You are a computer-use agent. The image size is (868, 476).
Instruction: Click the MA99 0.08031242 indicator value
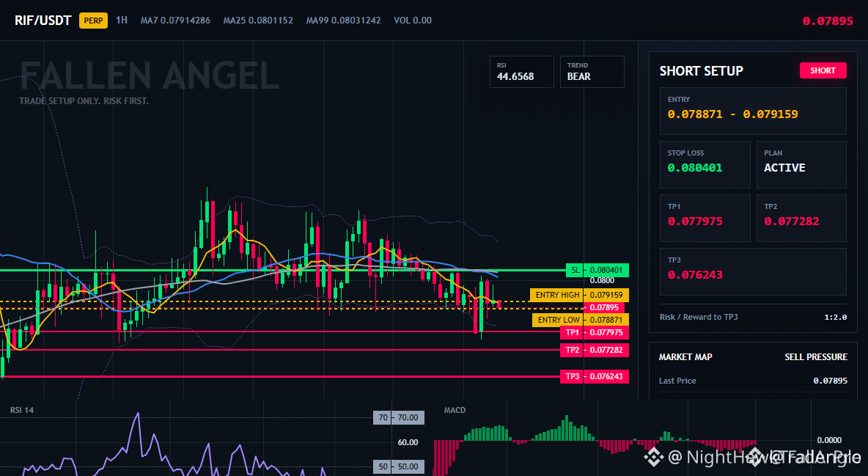(343, 21)
